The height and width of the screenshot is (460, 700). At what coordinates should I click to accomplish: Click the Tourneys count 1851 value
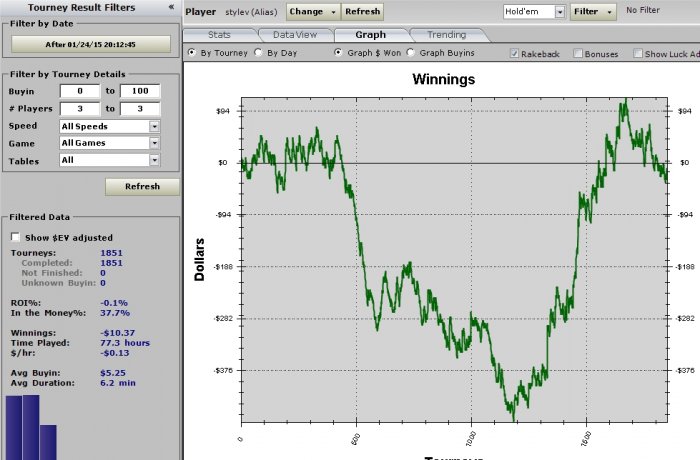click(111, 253)
